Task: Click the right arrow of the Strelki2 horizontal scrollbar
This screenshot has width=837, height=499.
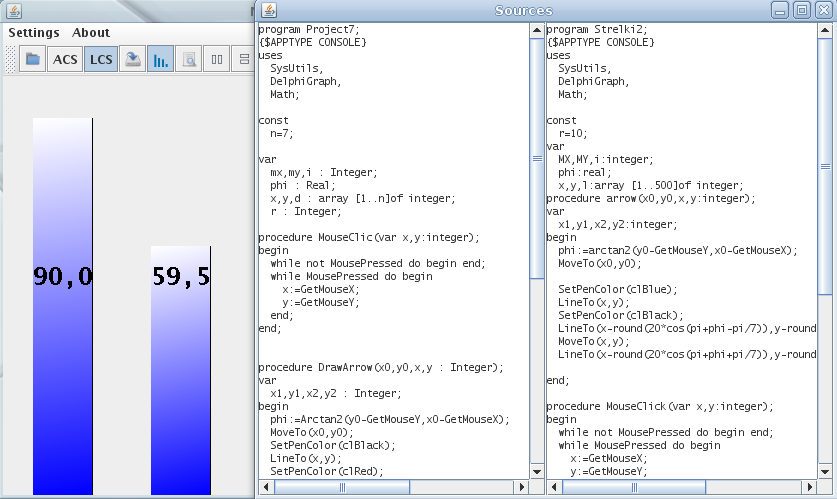Action: pyautogui.click(x=810, y=487)
